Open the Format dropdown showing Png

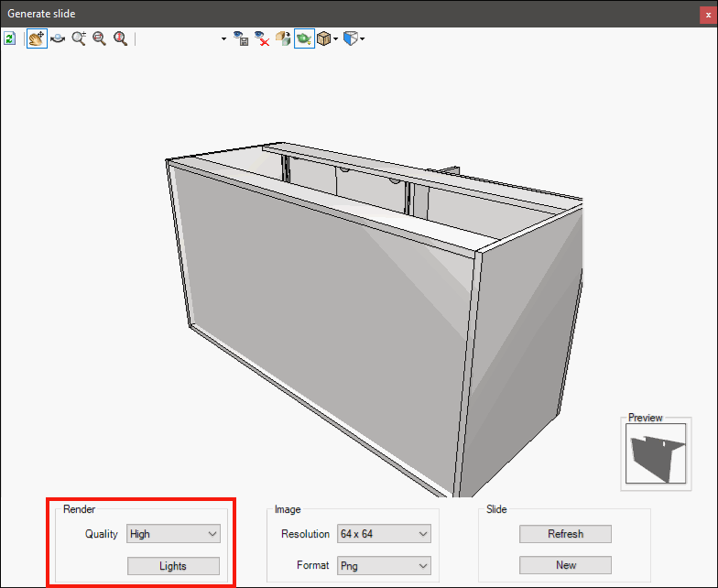[x=385, y=566]
